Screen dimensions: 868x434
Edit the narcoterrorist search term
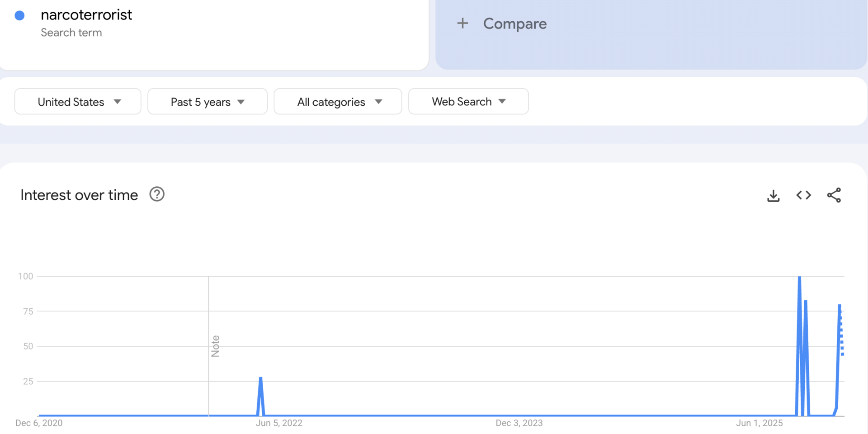click(86, 15)
